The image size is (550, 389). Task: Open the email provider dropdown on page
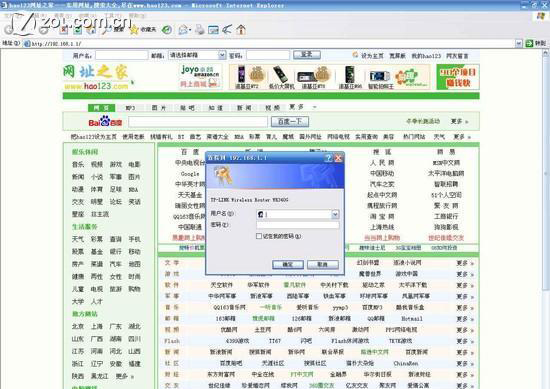click(x=222, y=55)
